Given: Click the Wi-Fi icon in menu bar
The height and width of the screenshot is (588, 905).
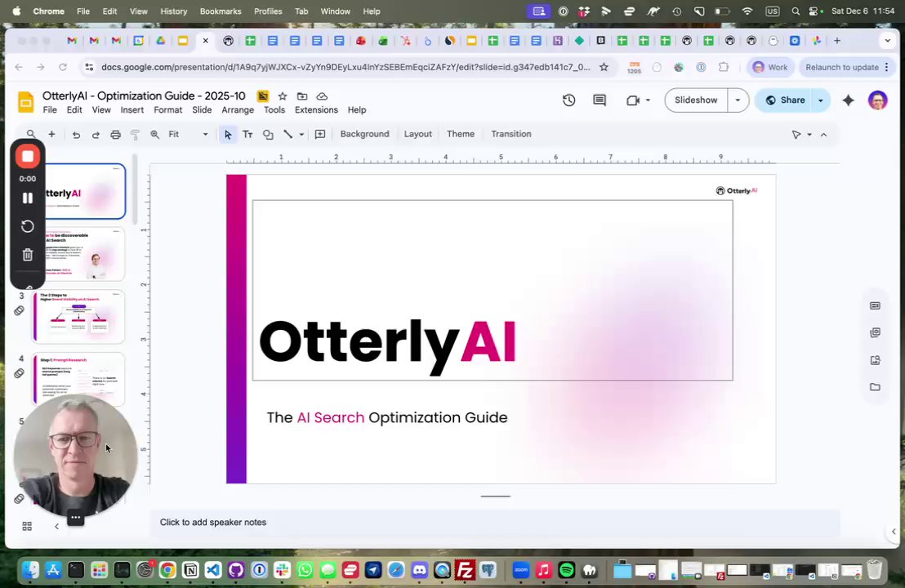Looking at the screenshot, I should (747, 11).
